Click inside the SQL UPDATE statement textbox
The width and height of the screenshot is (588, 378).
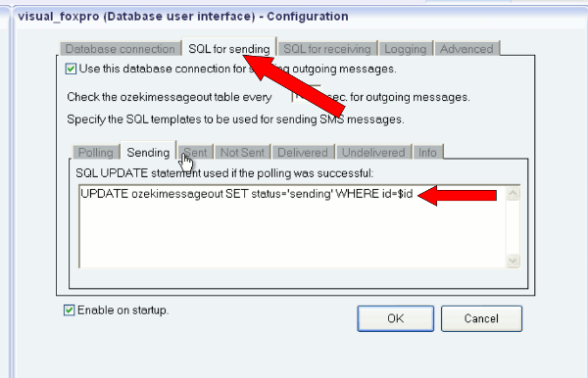tap(292, 226)
